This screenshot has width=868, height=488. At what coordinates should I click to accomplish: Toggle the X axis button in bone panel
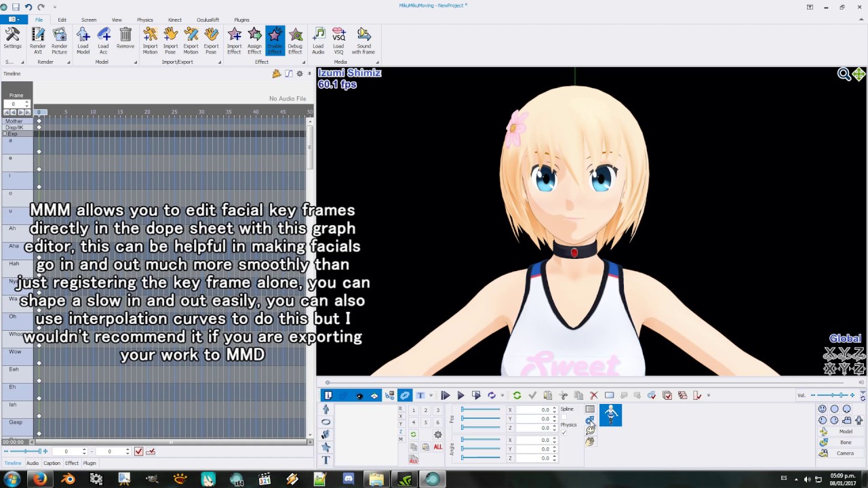[x=401, y=416]
